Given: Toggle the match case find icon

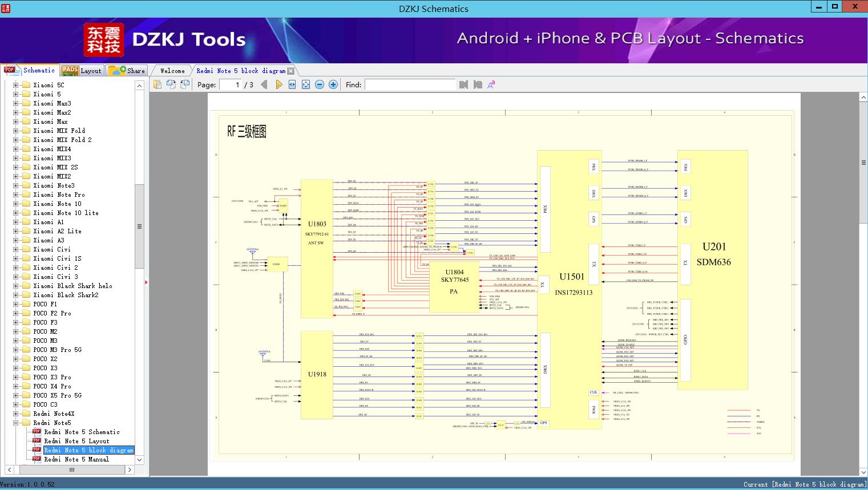Looking at the screenshot, I should (491, 84).
